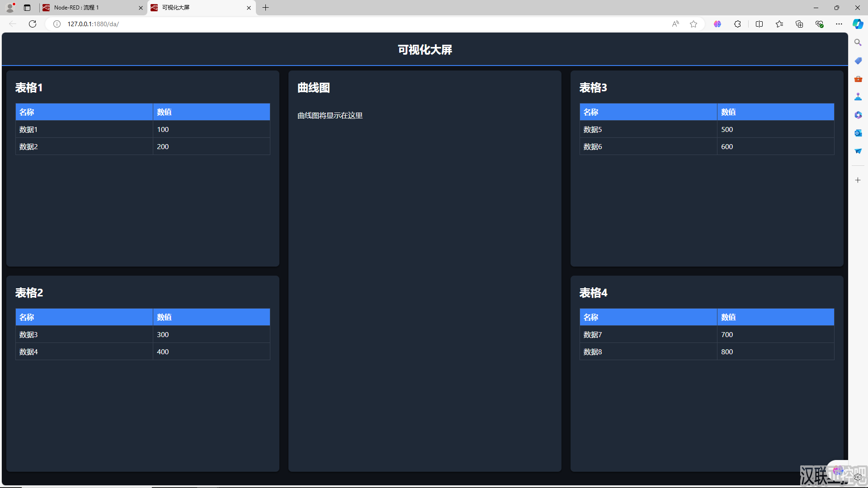Restore down the browser window
This screenshot has width=868, height=488.
click(837, 8)
